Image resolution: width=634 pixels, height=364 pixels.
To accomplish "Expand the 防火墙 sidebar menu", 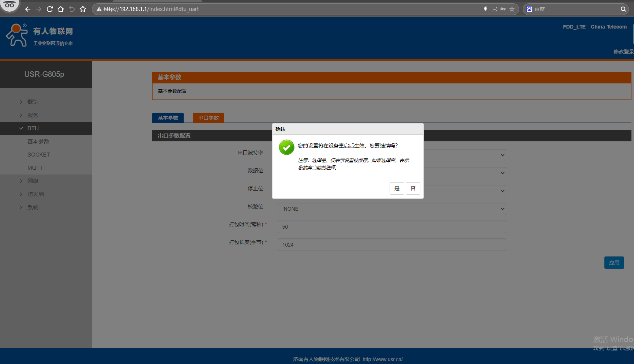I will click(x=35, y=194).
